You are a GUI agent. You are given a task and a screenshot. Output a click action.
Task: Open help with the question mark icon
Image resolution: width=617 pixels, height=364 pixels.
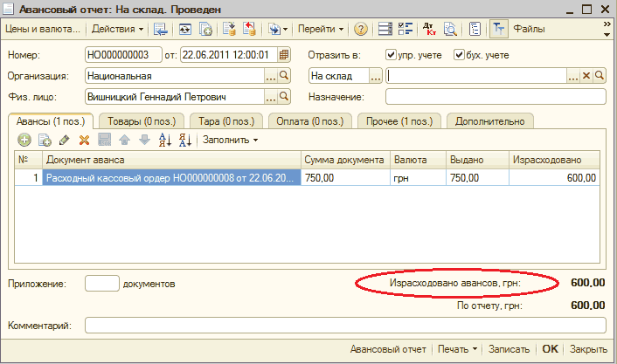(x=360, y=29)
